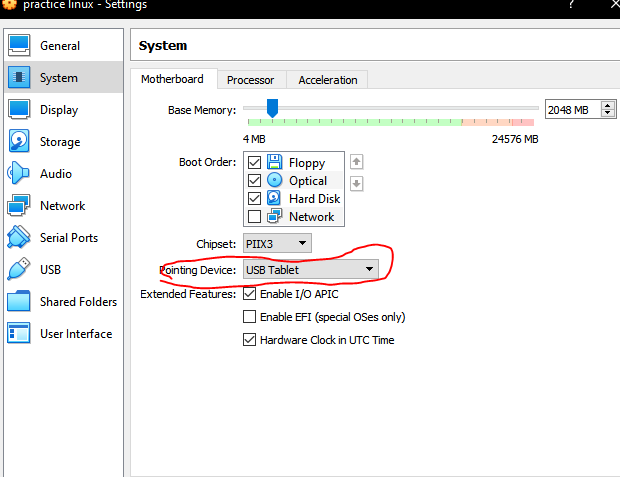Click the red zone of memory slider scale
This screenshot has height=477, width=620.
tap(523, 122)
